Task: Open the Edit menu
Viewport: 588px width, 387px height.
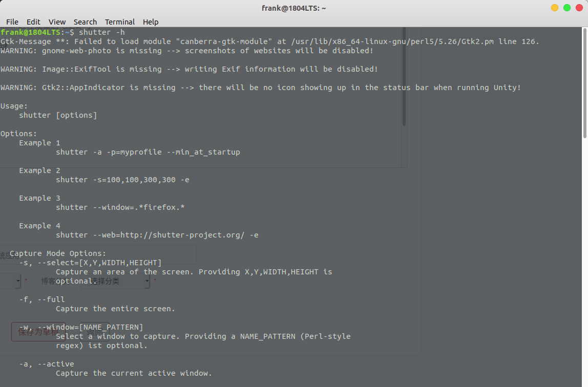Action: (x=33, y=21)
